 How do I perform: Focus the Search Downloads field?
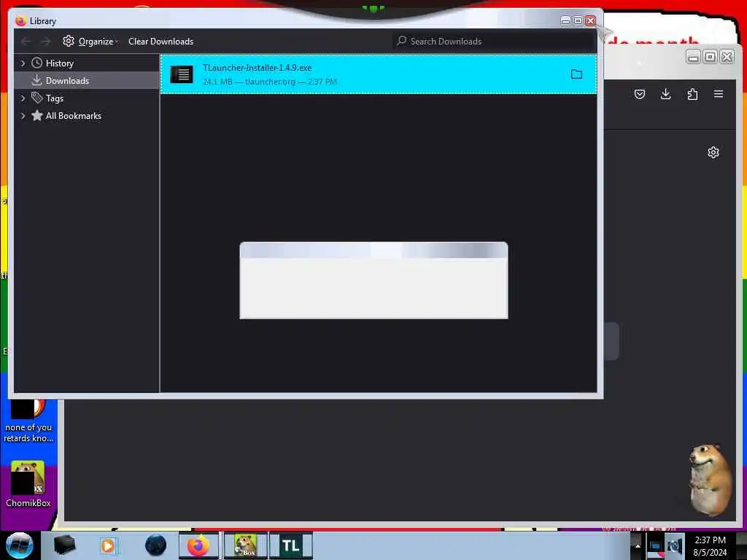(494, 42)
